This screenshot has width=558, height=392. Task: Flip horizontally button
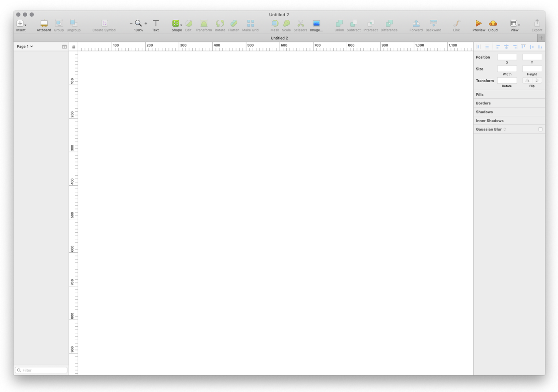[x=527, y=80]
